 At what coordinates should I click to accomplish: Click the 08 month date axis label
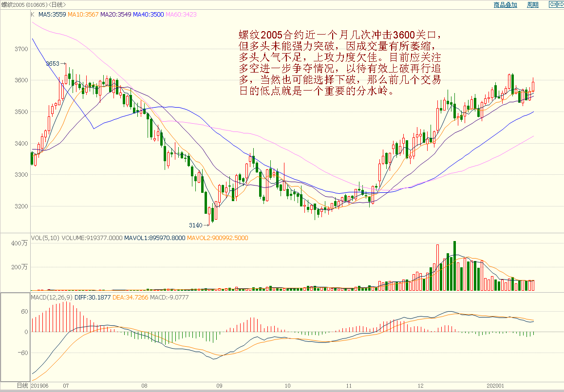tap(144, 386)
